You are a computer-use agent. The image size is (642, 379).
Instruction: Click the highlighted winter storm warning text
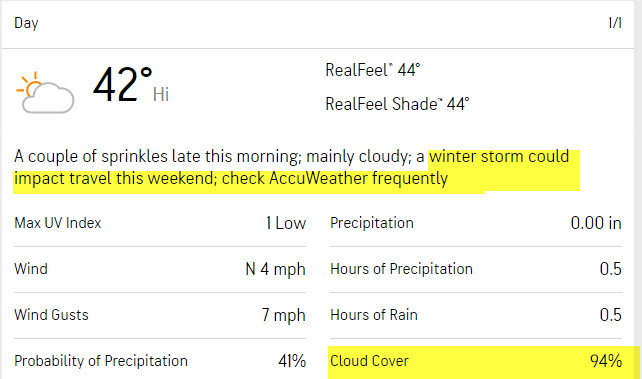(292, 168)
